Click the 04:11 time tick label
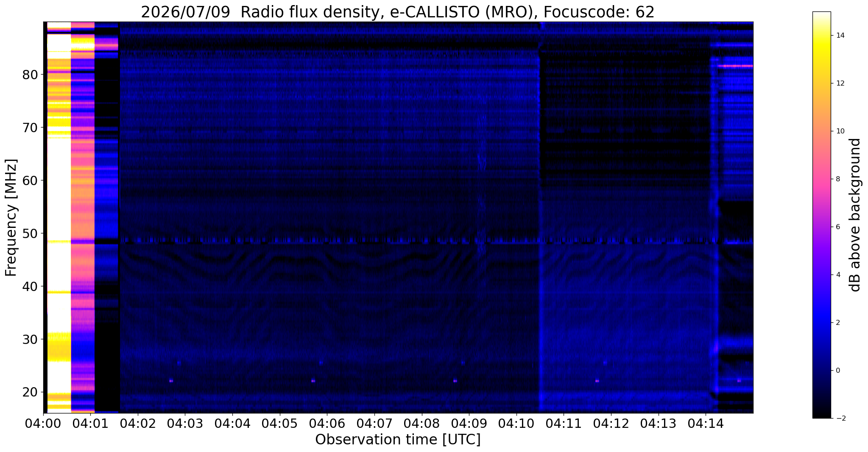This screenshot has width=868, height=452. click(x=564, y=424)
